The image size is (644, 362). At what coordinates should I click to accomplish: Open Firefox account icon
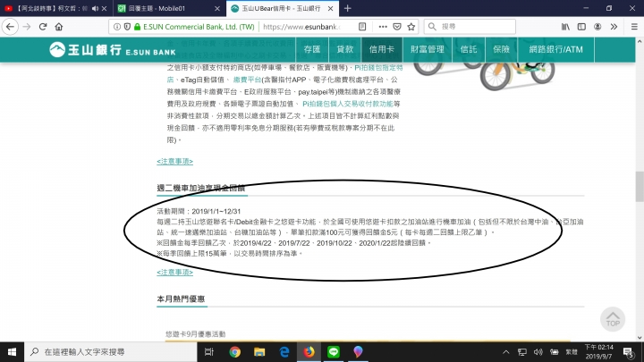click(597, 27)
